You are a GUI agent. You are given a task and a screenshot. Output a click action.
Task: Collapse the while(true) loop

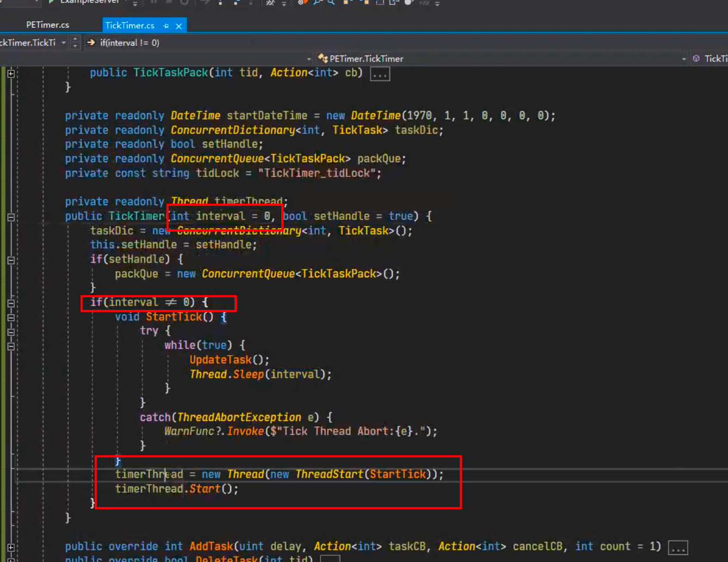[x=11, y=346]
